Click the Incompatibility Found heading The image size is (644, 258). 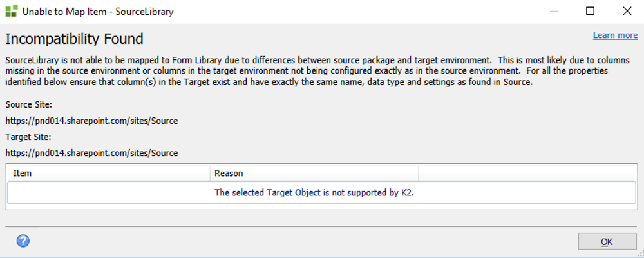[74, 39]
